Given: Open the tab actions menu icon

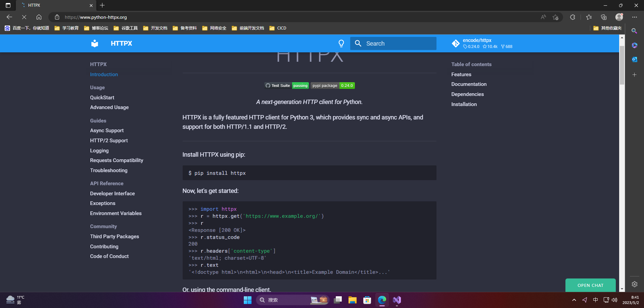Looking at the screenshot, I should coord(8,5).
